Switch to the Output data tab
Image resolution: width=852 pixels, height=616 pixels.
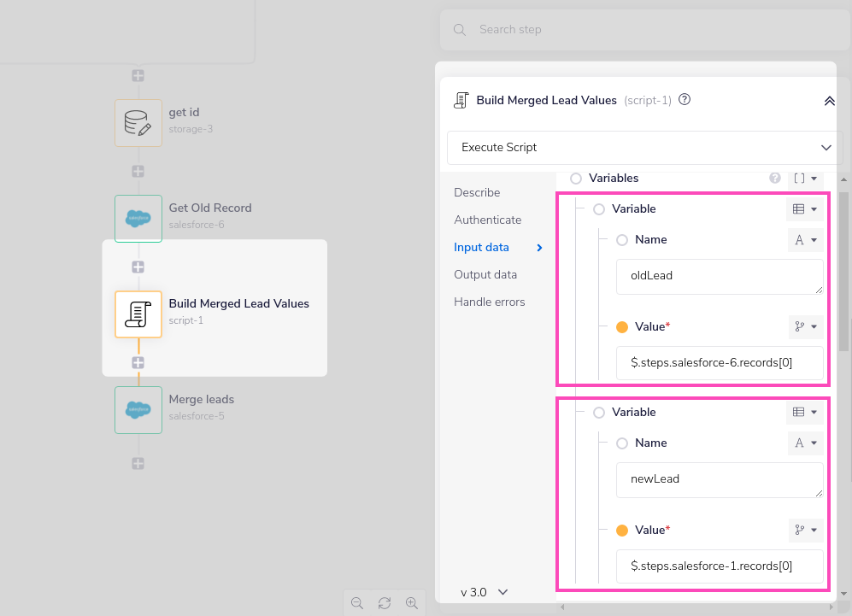click(485, 274)
